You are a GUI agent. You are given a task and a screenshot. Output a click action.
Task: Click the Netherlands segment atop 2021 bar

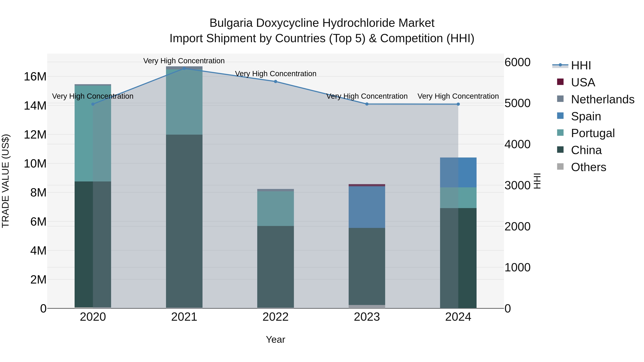click(x=184, y=68)
